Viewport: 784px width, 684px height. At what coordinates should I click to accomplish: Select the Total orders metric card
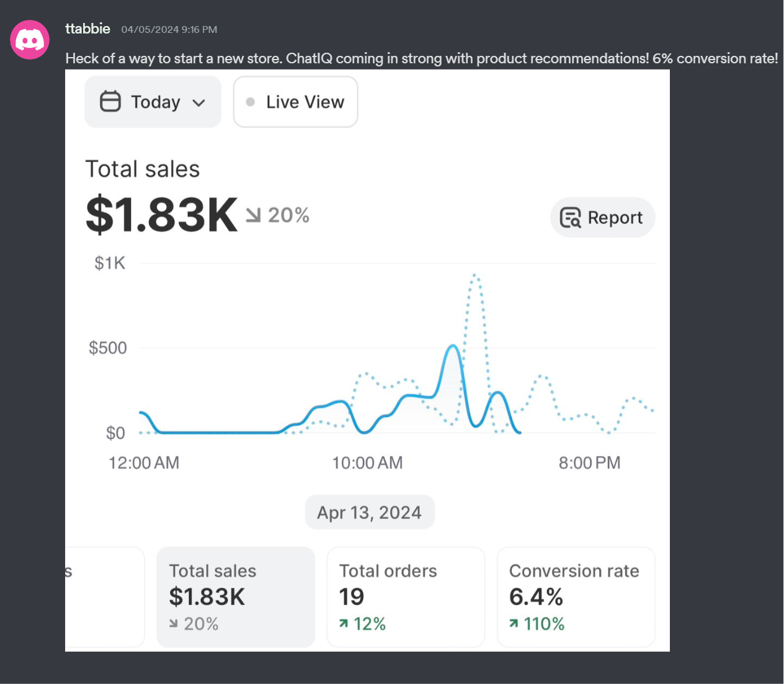tap(406, 596)
